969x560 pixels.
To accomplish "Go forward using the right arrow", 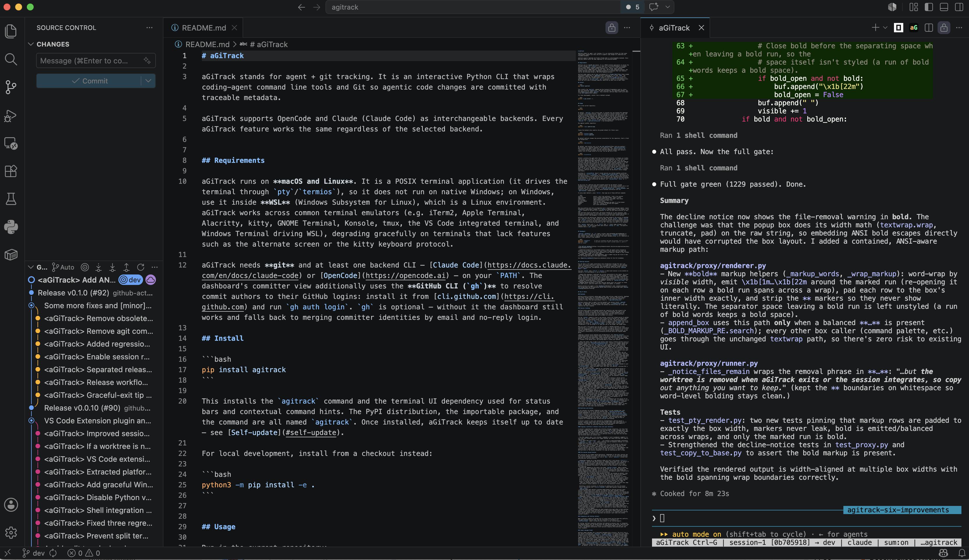I will click(316, 7).
